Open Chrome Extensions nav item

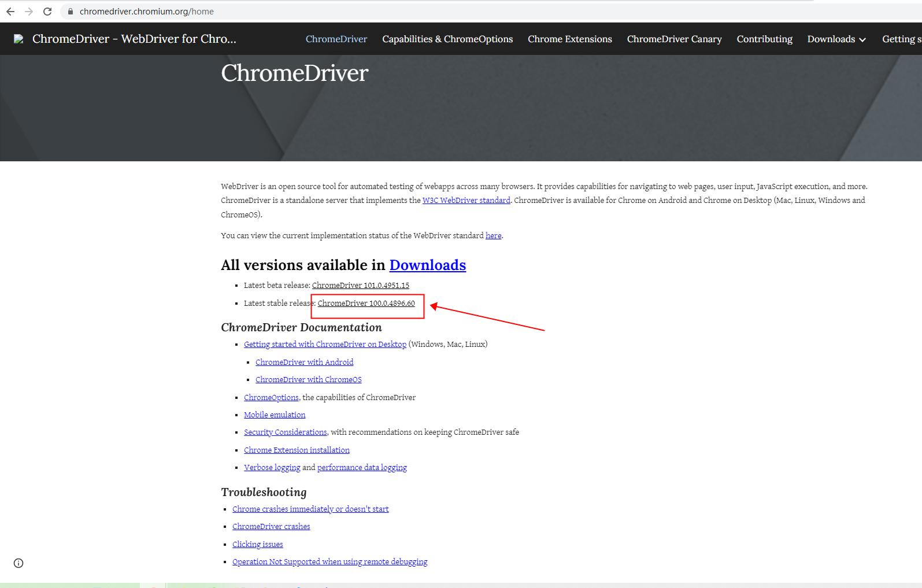pos(570,39)
